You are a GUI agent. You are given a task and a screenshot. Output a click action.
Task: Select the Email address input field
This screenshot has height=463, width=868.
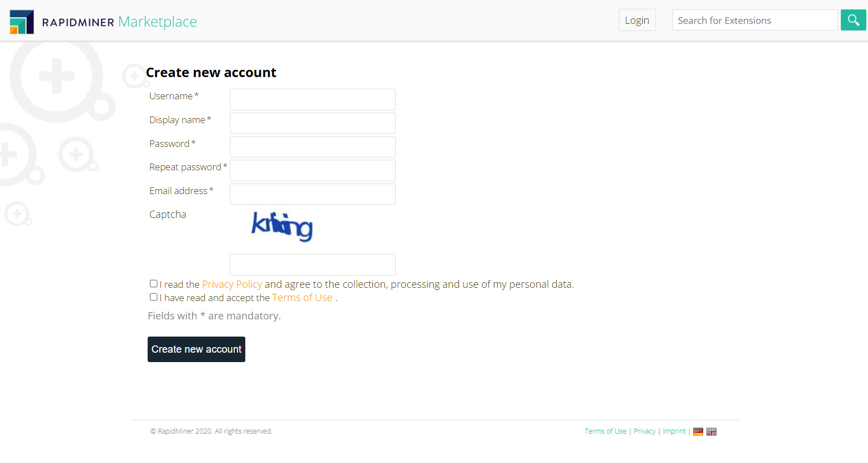pos(312,194)
